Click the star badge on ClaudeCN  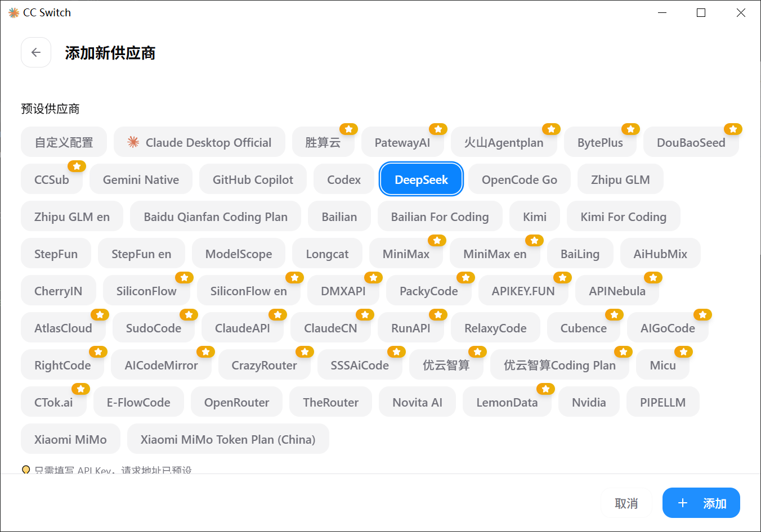365,315
